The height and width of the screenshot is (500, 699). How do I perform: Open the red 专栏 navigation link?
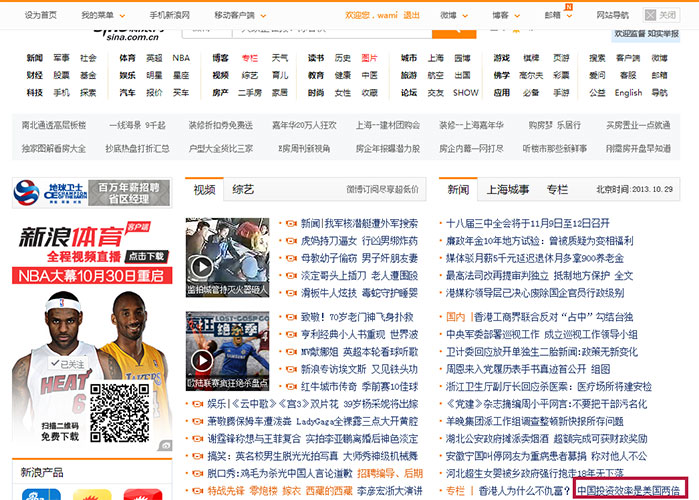point(250,58)
